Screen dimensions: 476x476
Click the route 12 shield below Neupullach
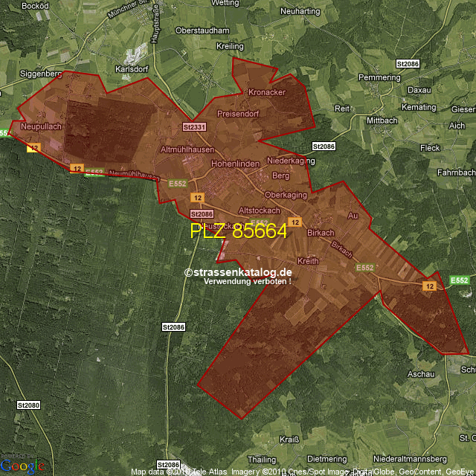point(34,148)
